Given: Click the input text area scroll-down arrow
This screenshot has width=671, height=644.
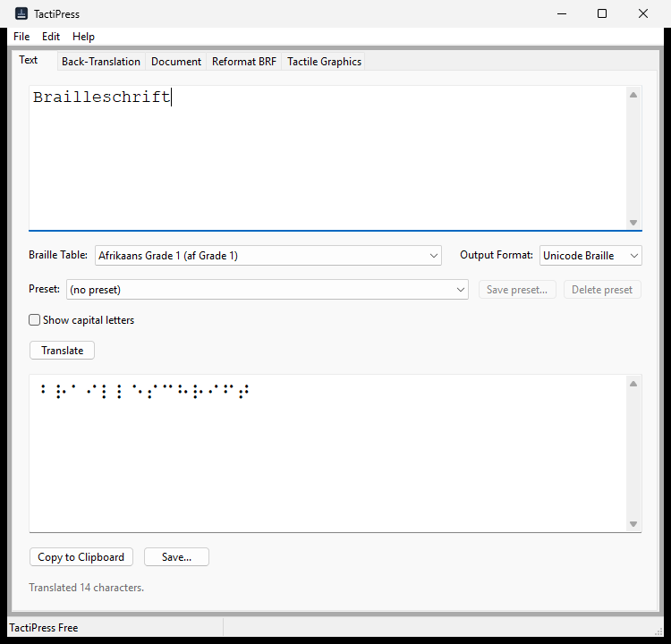Looking at the screenshot, I should coord(633,223).
